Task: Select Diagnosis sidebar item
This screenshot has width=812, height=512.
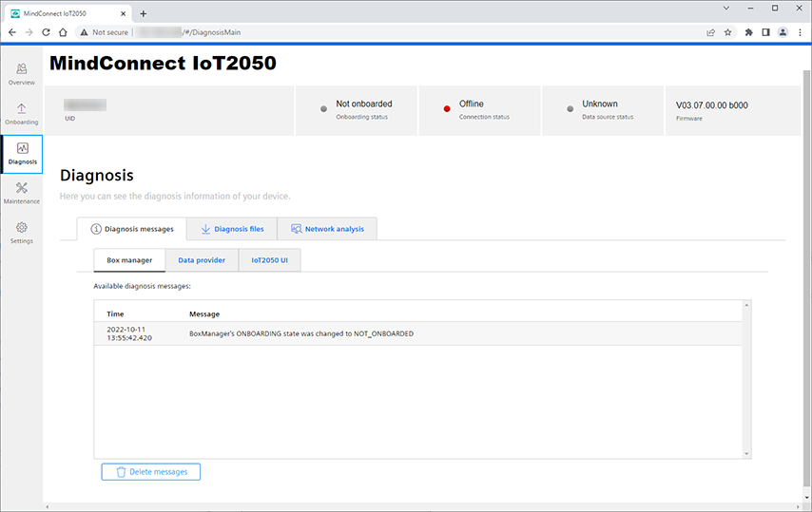Action: 22,154
